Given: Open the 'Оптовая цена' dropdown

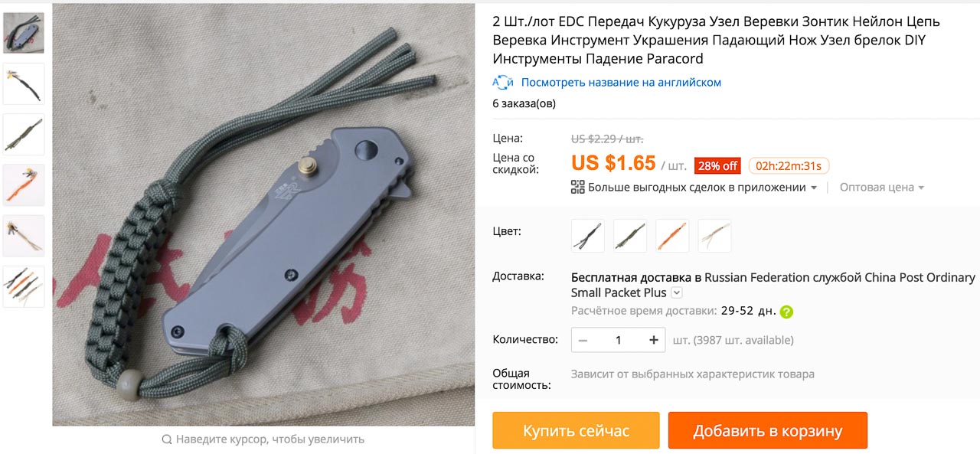Looking at the screenshot, I should 882,188.
